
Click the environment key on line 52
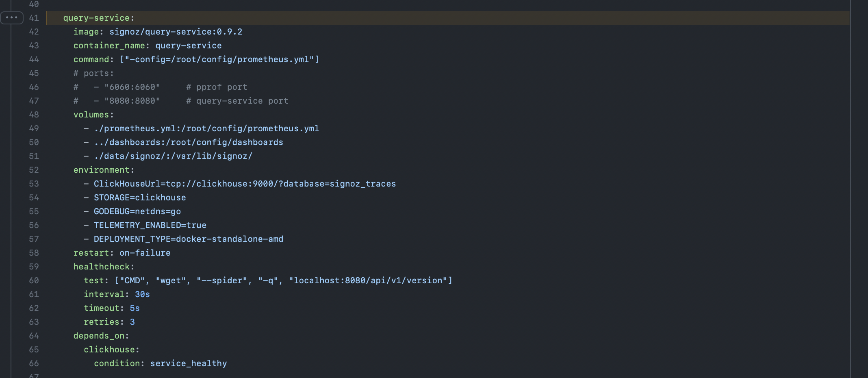102,170
